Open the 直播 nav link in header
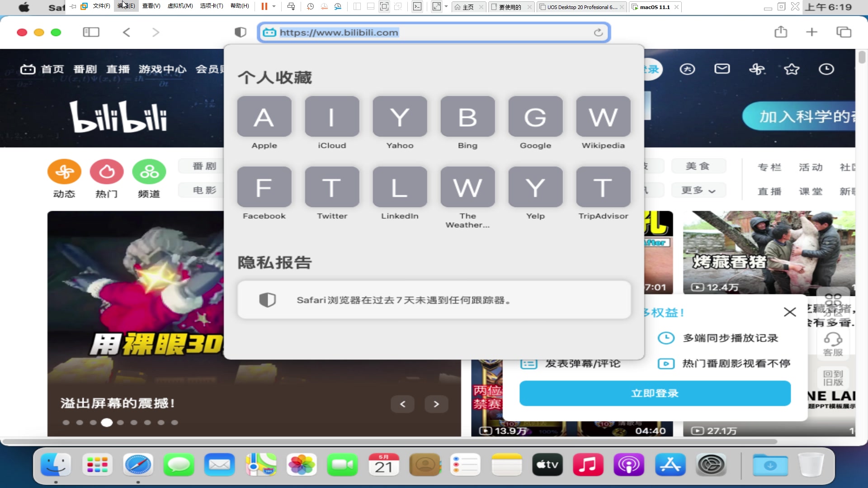The height and width of the screenshot is (488, 868). tap(118, 69)
